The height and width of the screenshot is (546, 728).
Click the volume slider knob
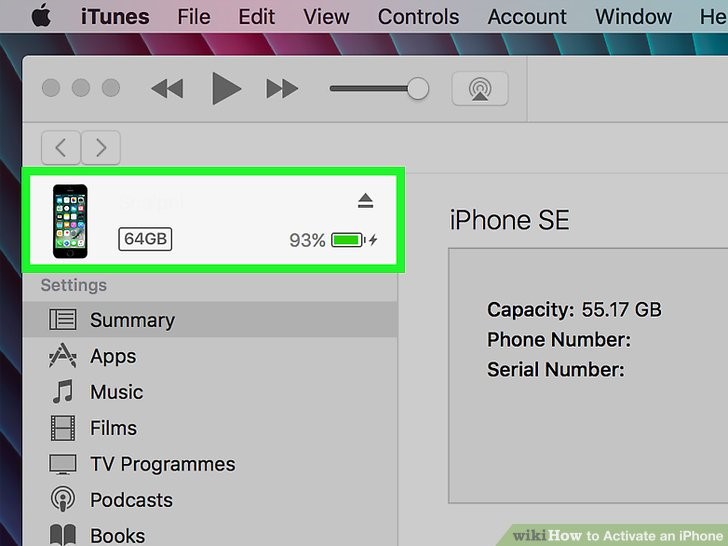coord(418,88)
